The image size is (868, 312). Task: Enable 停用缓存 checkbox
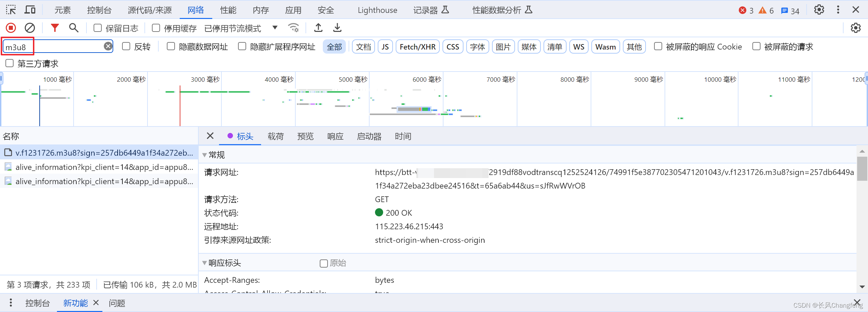point(156,28)
